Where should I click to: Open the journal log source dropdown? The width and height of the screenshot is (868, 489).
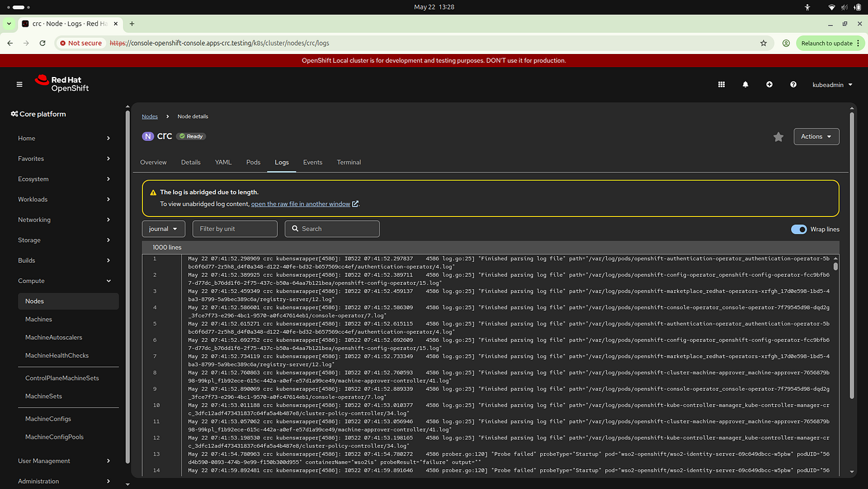[x=164, y=229]
